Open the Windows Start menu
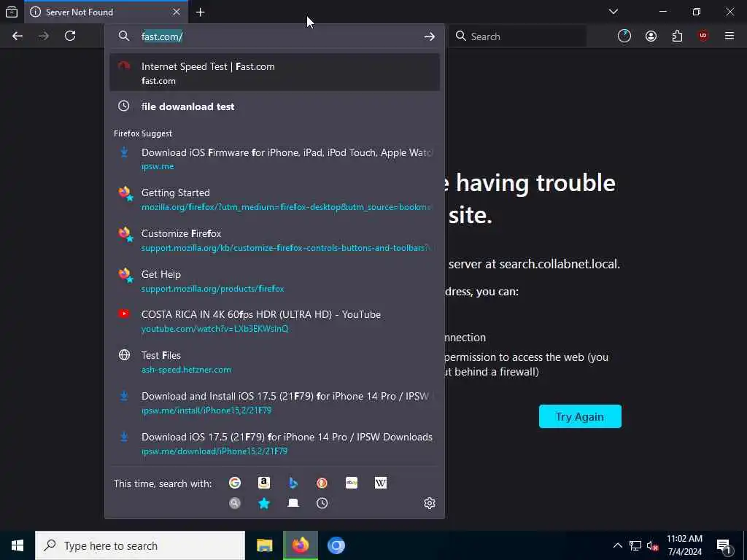 pos(18,545)
